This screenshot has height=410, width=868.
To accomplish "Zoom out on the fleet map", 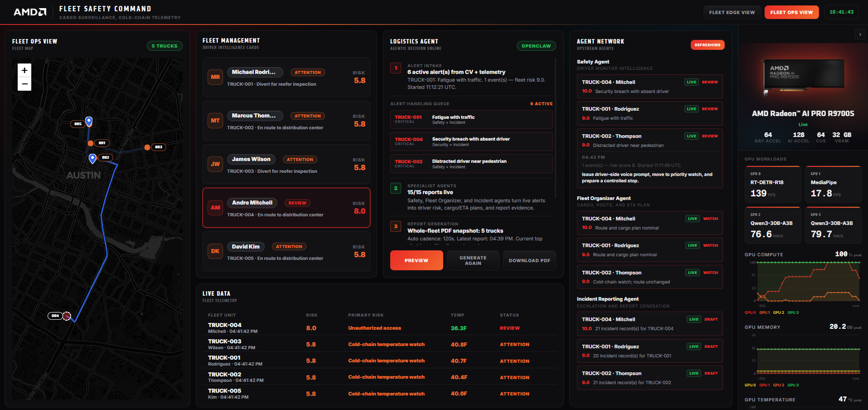I will point(24,84).
